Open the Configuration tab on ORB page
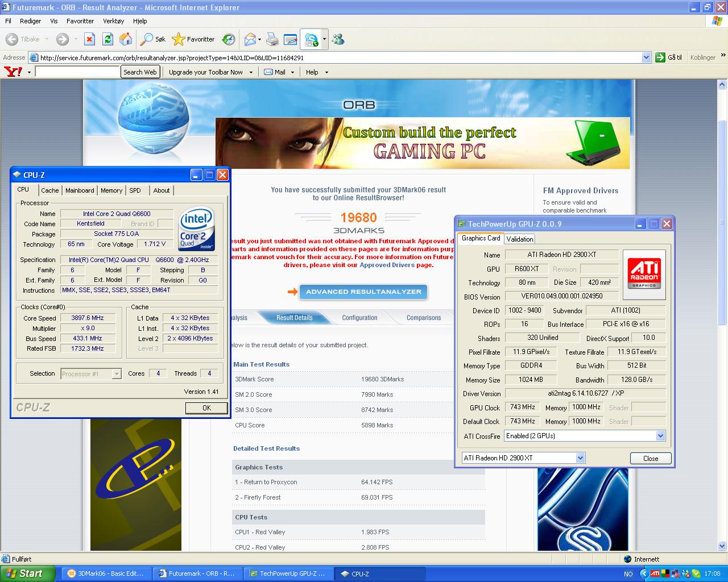Screen dimensions: 728x582 (x=359, y=318)
